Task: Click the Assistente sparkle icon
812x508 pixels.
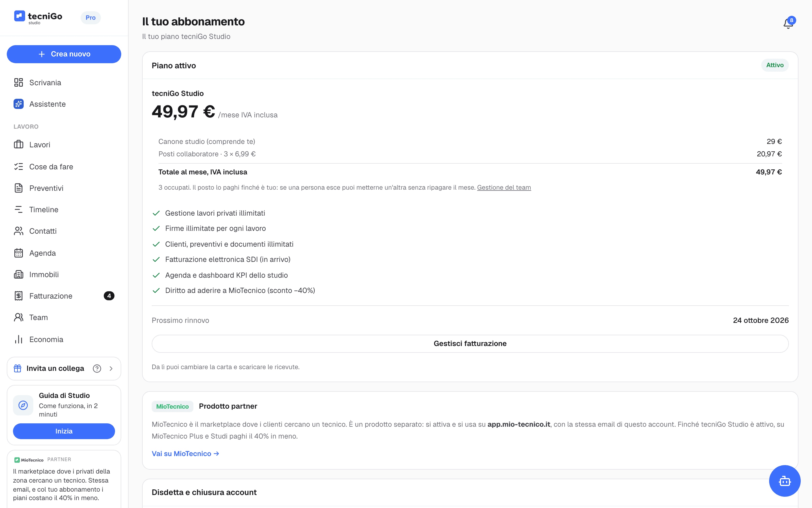Action: (x=18, y=104)
